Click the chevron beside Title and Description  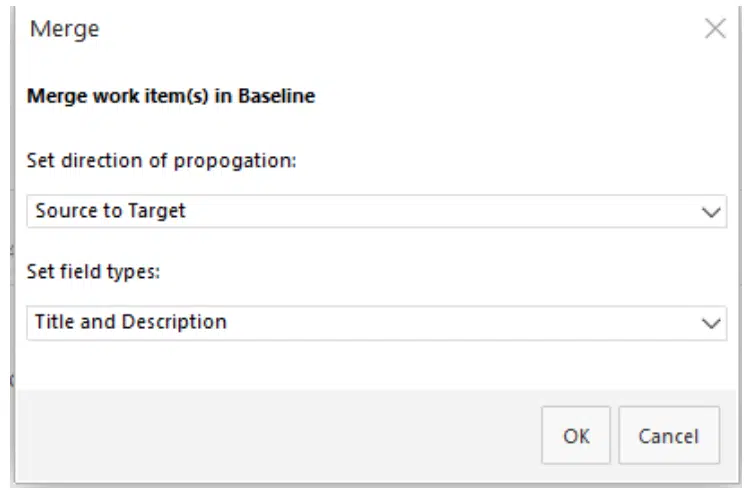tap(711, 324)
